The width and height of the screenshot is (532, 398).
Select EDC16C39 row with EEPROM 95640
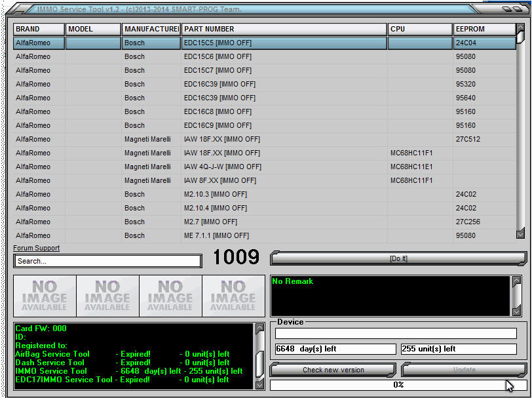coord(265,98)
